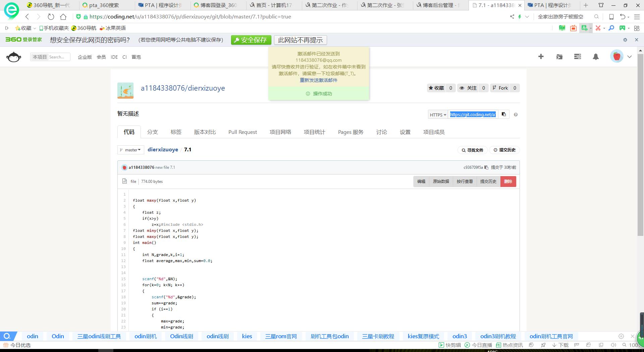Click the help question mark icon
Screen dimensions: 644x352
(x=516, y=115)
